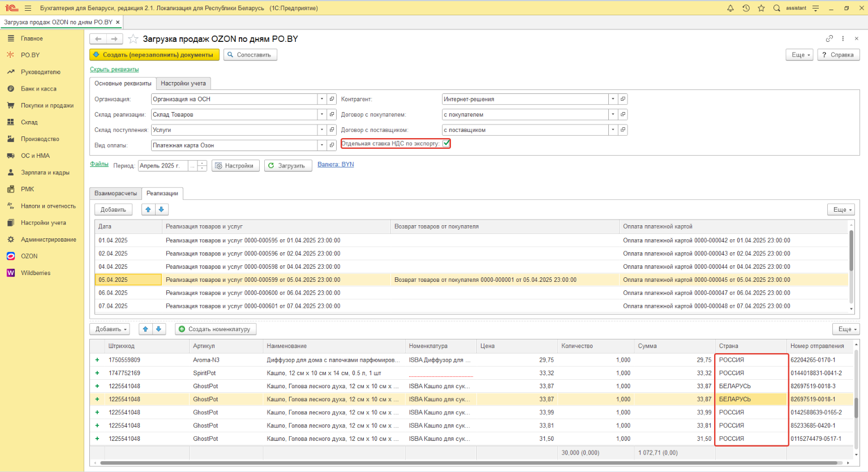This screenshot has height=472, width=868.
Task: Sort by Страна column header
Action: 751,346
